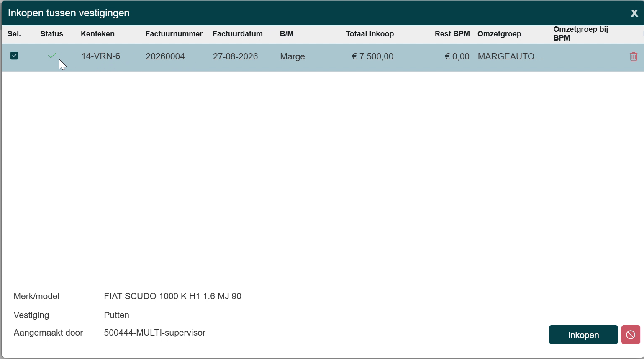
Task: Delete the 14-VRN-6 row with trash icon
Action: 633,56
